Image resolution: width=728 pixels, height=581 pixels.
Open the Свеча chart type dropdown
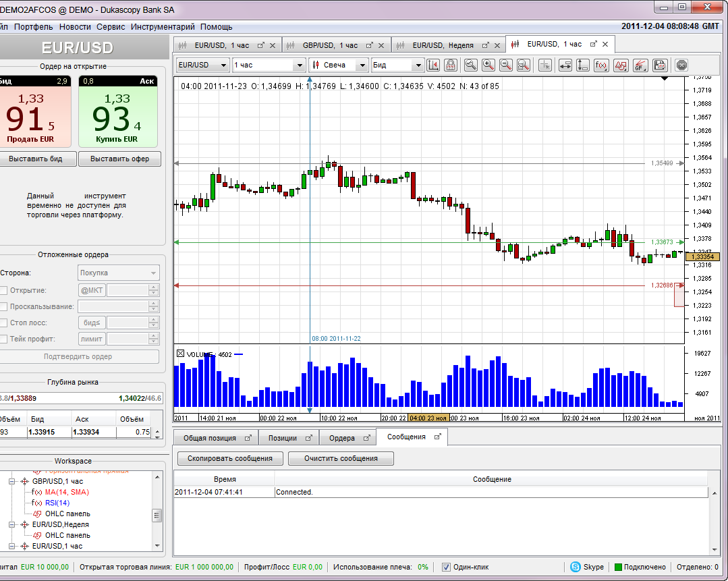[362, 65]
